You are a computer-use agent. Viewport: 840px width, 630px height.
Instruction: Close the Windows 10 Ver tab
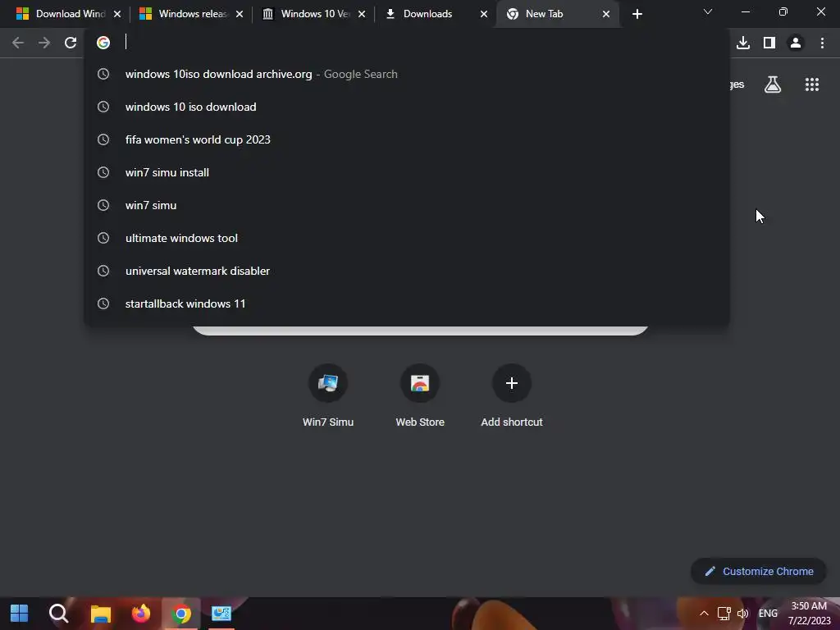coord(362,14)
